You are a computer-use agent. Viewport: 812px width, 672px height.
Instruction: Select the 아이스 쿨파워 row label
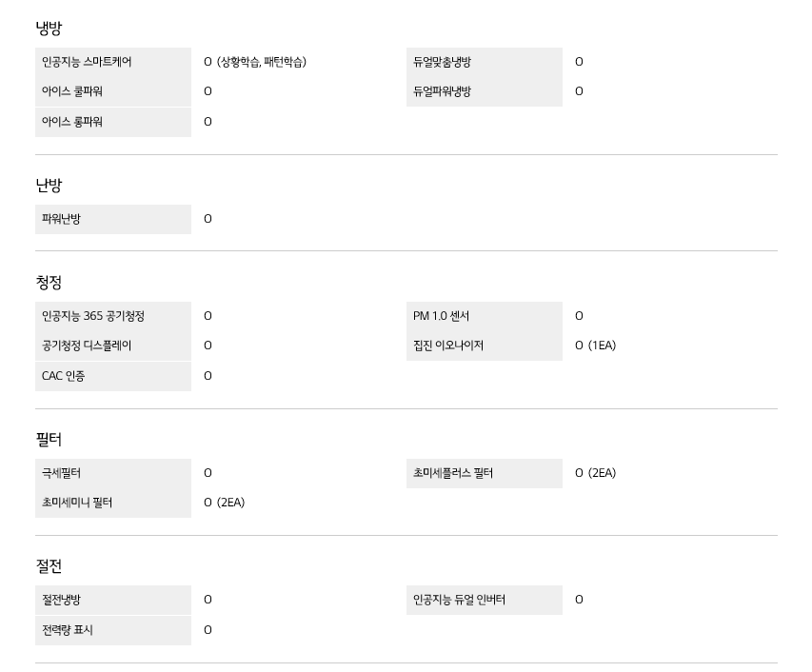(x=113, y=91)
